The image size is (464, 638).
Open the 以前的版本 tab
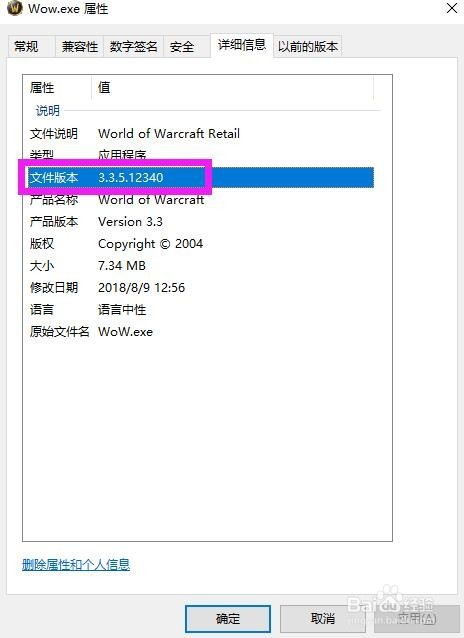pos(308,46)
